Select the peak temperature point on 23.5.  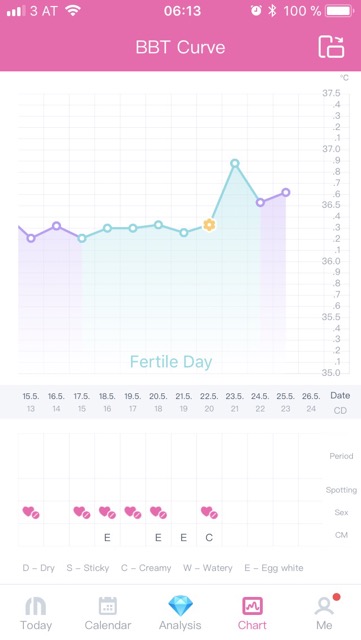(x=234, y=163)
